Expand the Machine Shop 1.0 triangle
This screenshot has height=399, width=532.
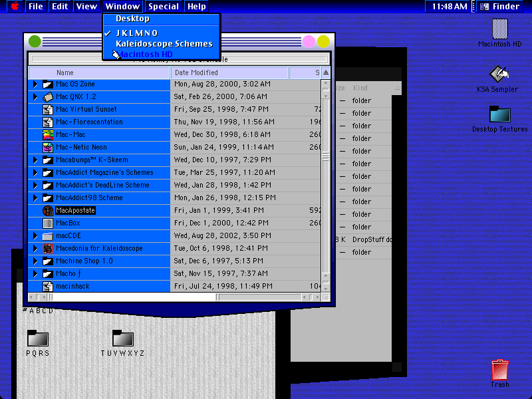click(x=35, y=261)
